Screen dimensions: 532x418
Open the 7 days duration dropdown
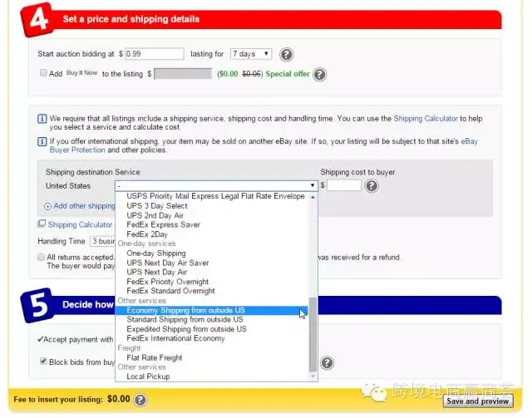coord(251,54)
